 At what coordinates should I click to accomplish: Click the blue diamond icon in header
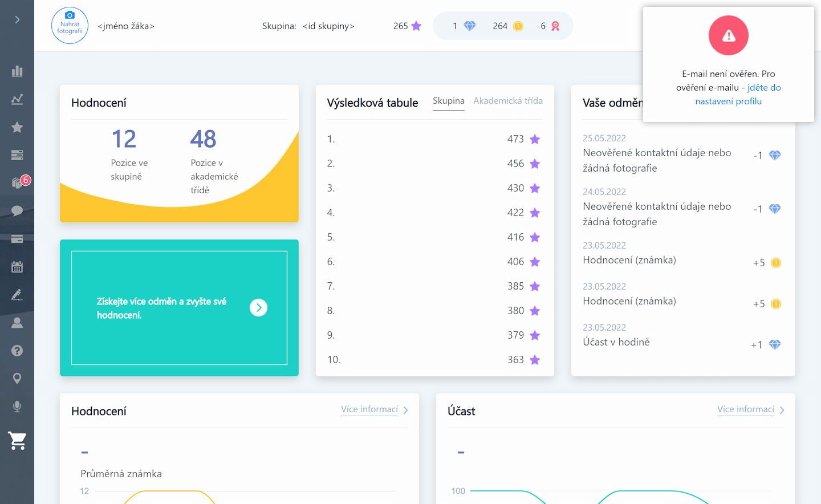(x=470, y=26)
